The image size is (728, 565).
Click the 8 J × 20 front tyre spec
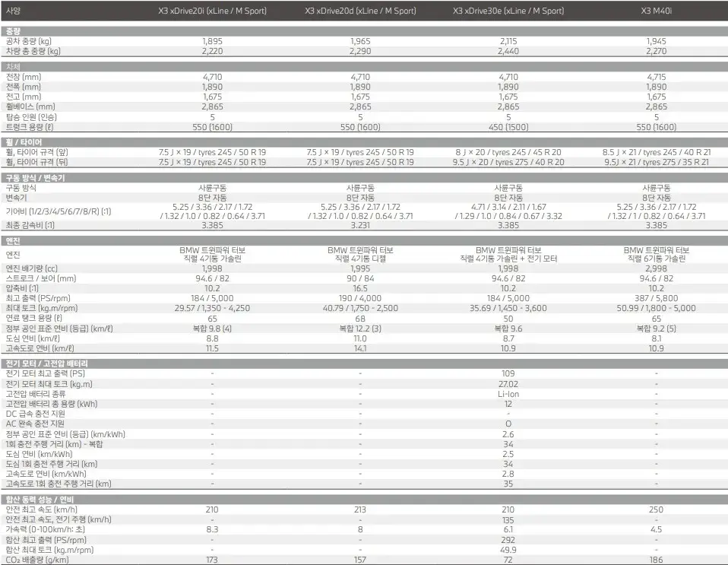click(508, 152)
